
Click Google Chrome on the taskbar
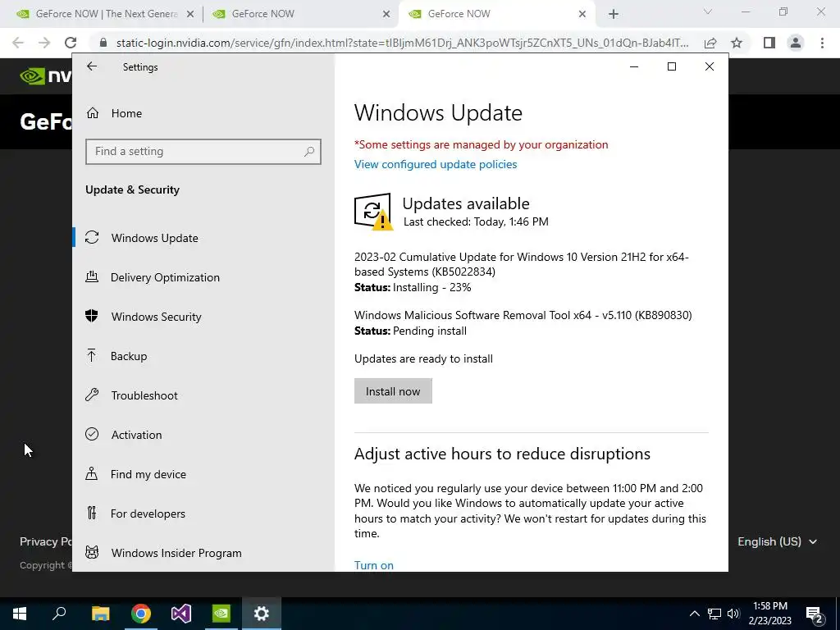pyautogui.click(x=141, y=614)
